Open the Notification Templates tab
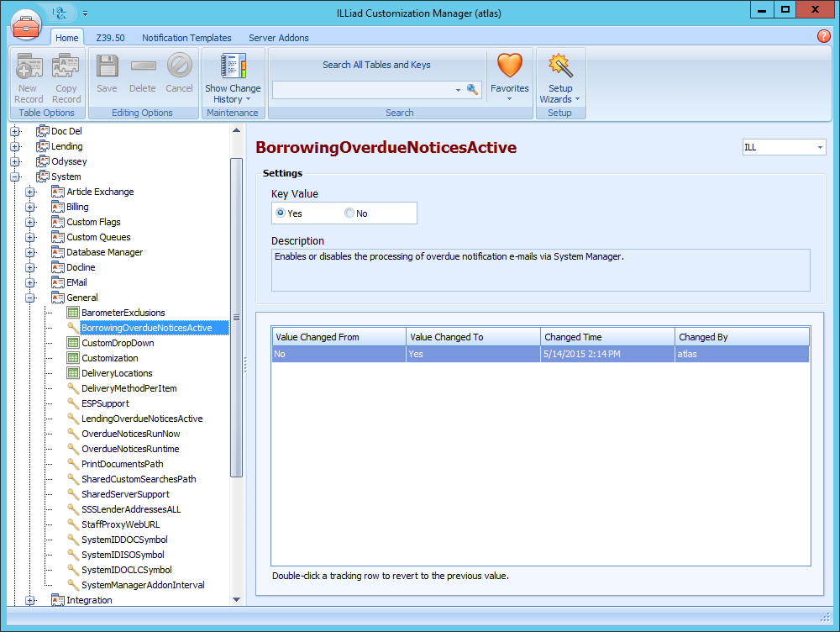The image size is (840, 632). tap(186, 38)
